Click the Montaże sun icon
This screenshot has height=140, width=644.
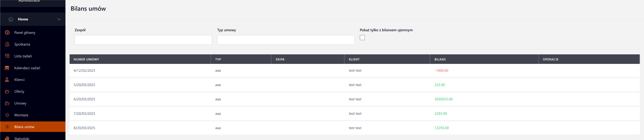[7, 115]
